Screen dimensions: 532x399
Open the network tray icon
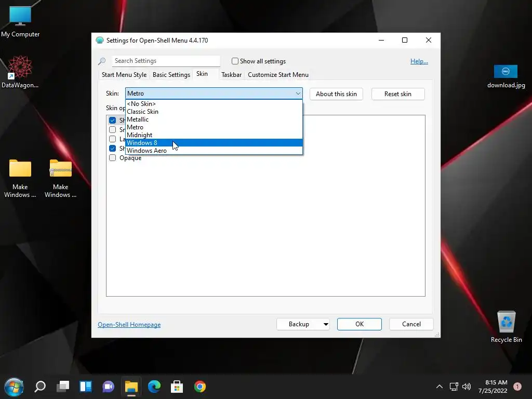pyautogui.click(x=454, y=387)
